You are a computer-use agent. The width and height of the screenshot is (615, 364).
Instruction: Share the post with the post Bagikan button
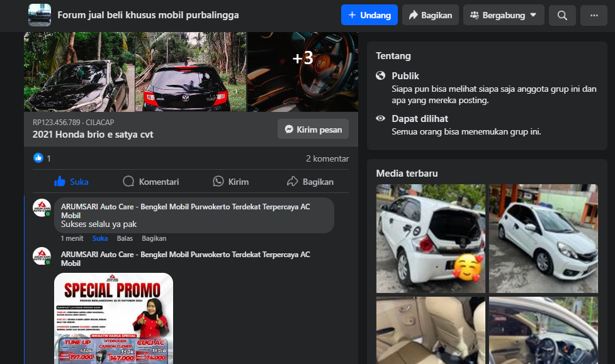[310, 182]
